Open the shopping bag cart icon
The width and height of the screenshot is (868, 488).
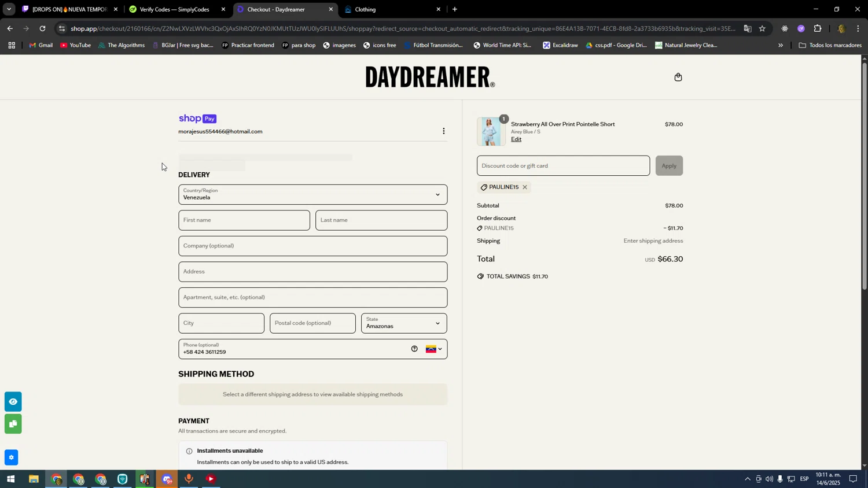tap(678, 77)
